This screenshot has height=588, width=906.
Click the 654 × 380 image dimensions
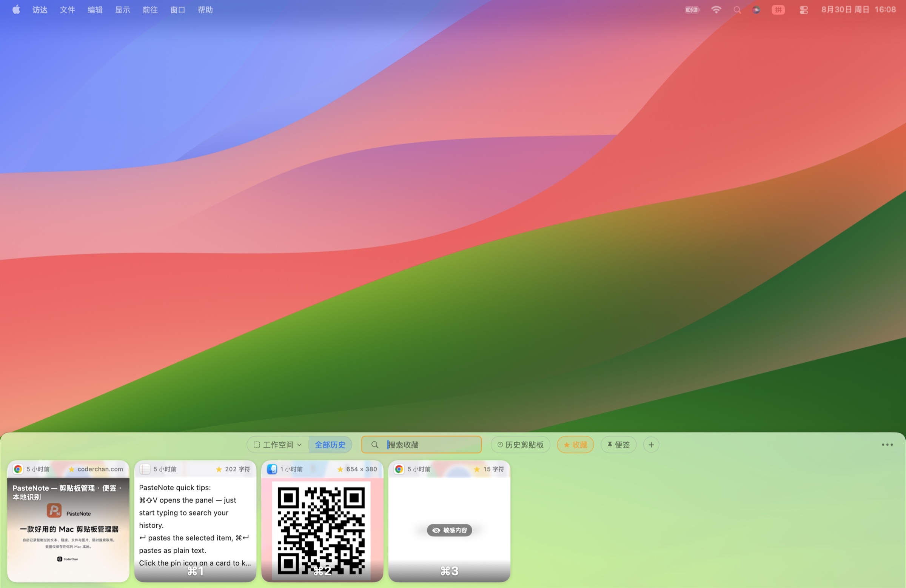click(362, 469)
